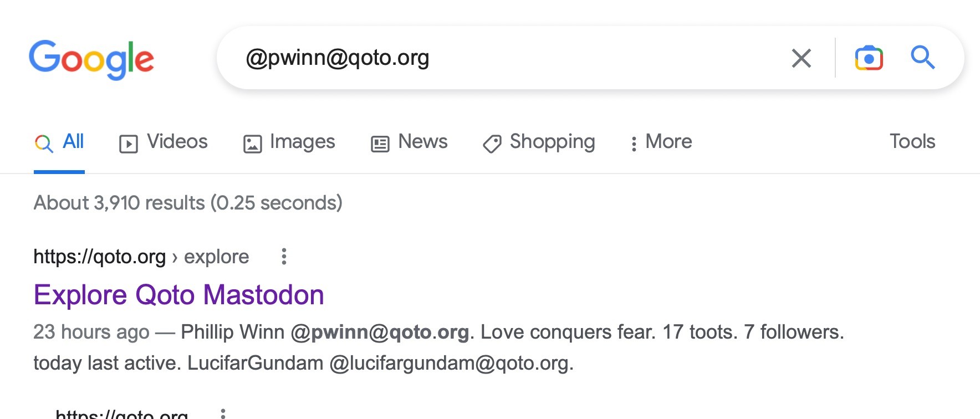Clear the search query text
The image size is (980, 419).
pyautogui.click(x=801, y=58)
